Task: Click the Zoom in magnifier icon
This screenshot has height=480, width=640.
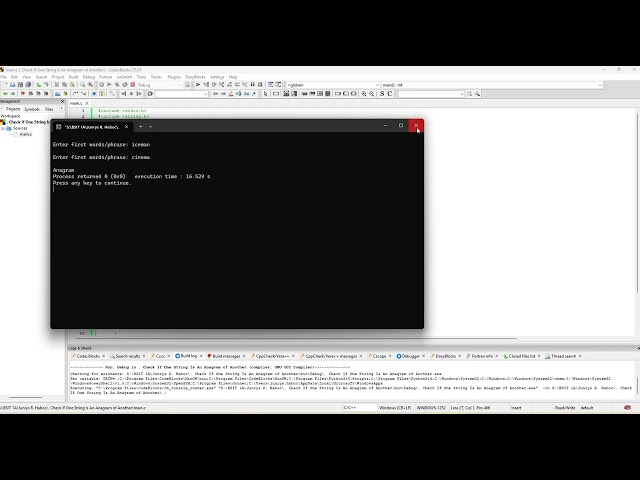Action: pyautogui.click(x=364, y=93)
